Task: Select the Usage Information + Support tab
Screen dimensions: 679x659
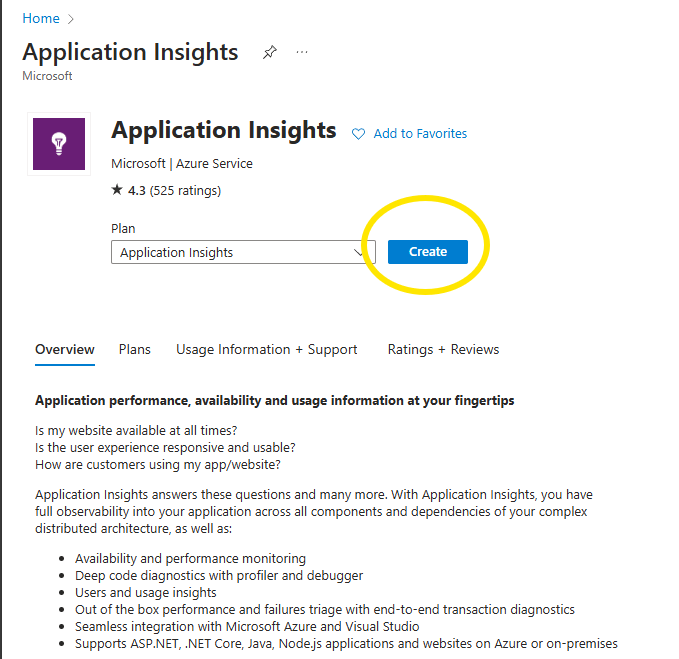Action: coord(266,350)
